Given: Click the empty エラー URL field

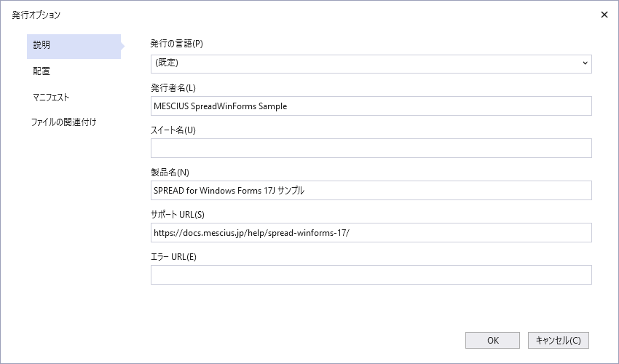Looking at the screenshot, I should [371, 275].
